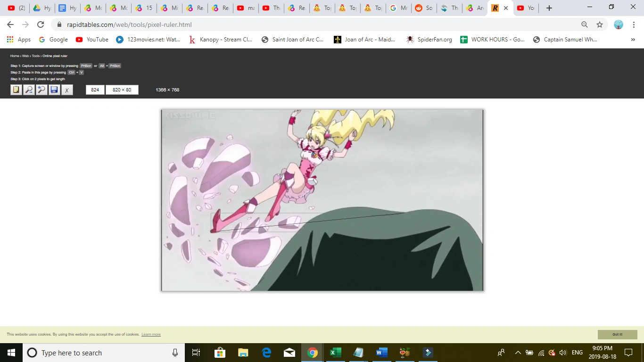Open the Action Center notifications icon
644x362 pixels.
(628, 353)
